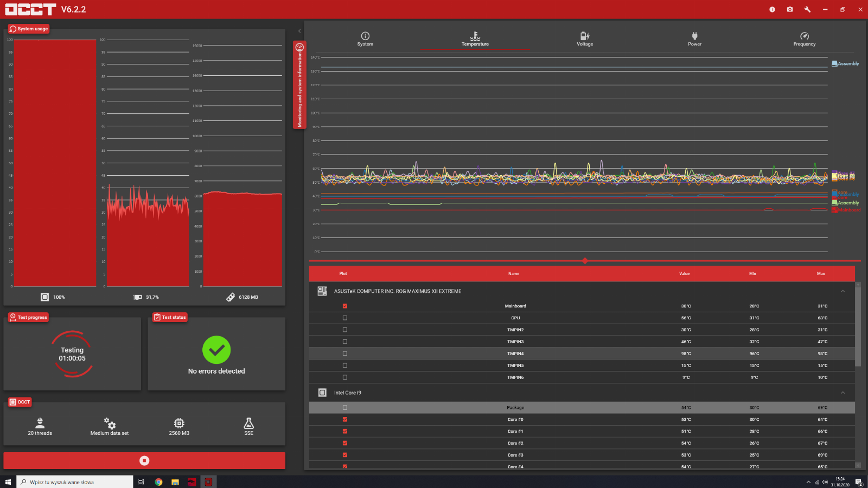Click the TMPIN4 value 98°C
Screen dimensions: 868x488
coord(686,354)
